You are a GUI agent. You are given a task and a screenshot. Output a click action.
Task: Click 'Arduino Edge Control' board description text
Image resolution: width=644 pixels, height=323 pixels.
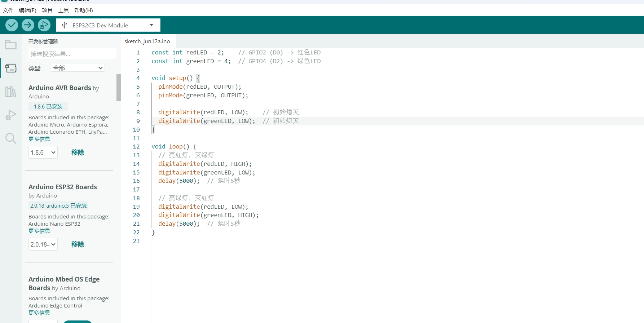coord(56,306)
